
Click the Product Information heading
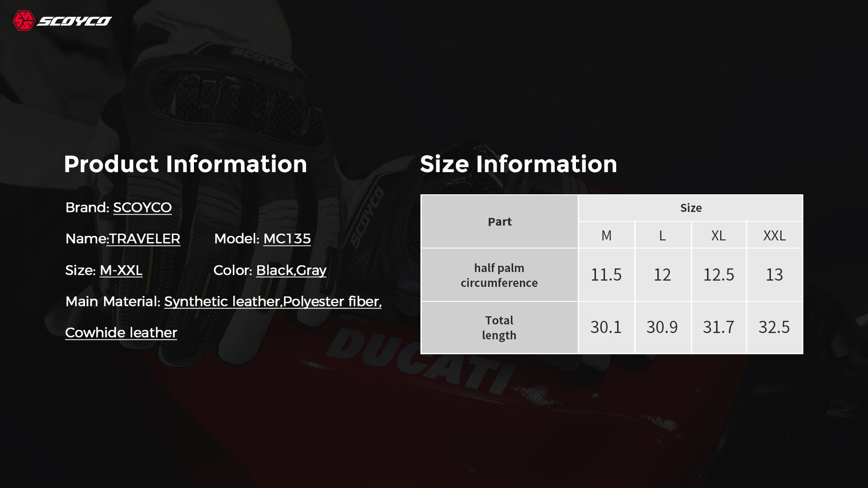click(x=185, y=164)
